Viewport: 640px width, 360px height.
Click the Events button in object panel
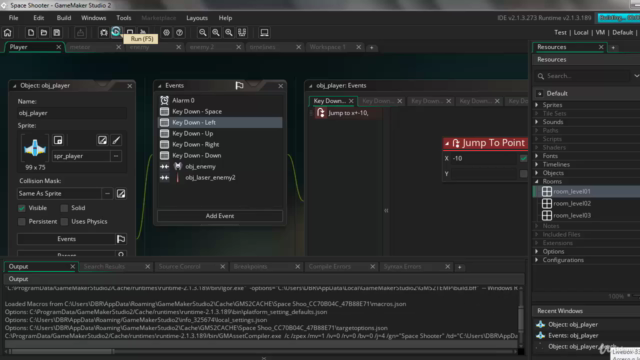(67, 239)
